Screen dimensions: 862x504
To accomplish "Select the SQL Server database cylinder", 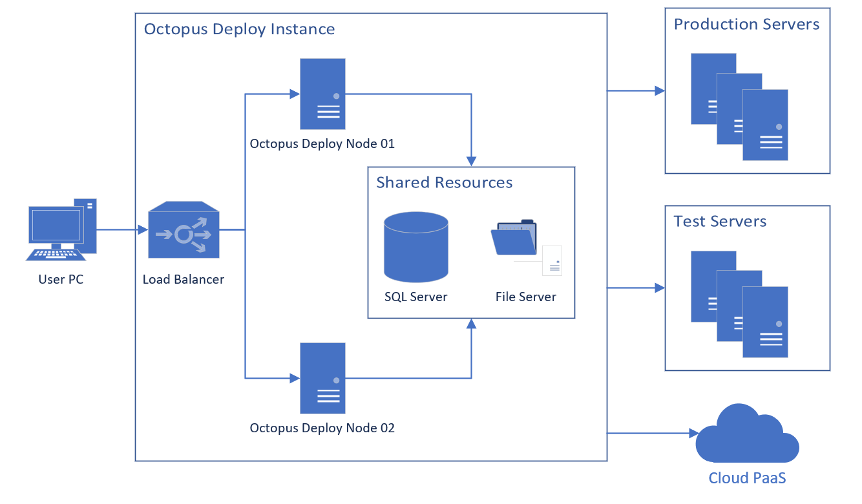I will 415,247.
